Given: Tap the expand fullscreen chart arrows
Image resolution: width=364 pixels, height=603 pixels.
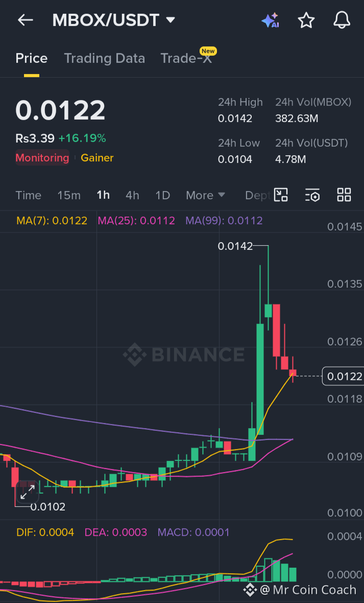Looking at the screenshot, I should [27, 492].
